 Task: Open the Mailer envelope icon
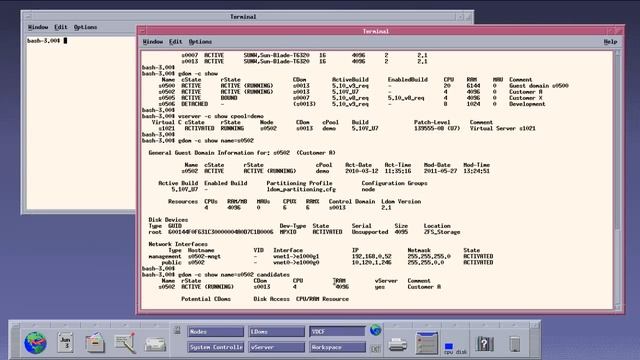click(x=156, y=344)
